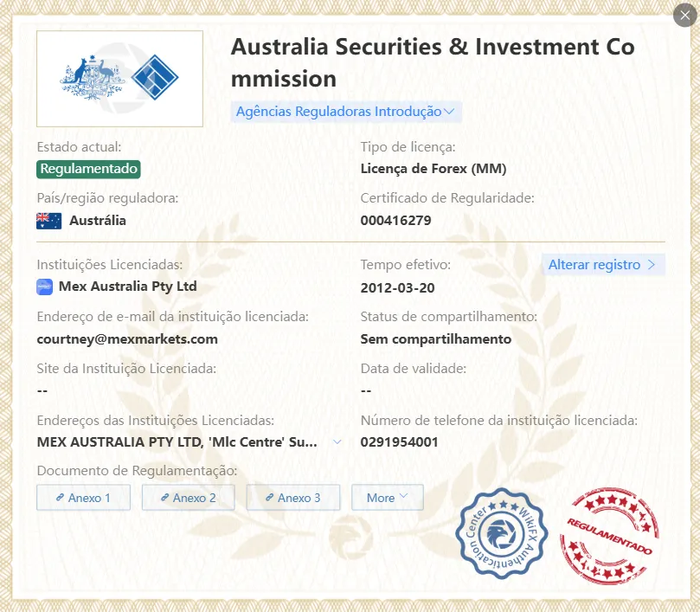Expand the full licensed institution address

click(x=337, y=442)
